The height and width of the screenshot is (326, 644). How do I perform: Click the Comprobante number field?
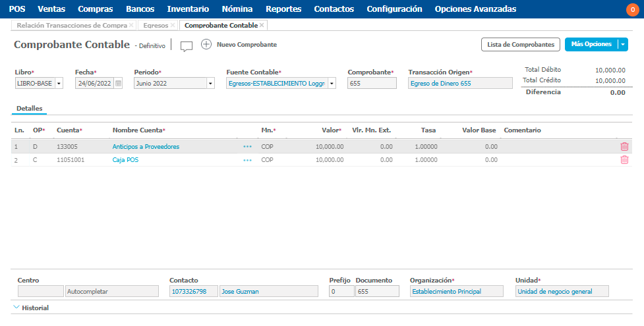(372, 84)
